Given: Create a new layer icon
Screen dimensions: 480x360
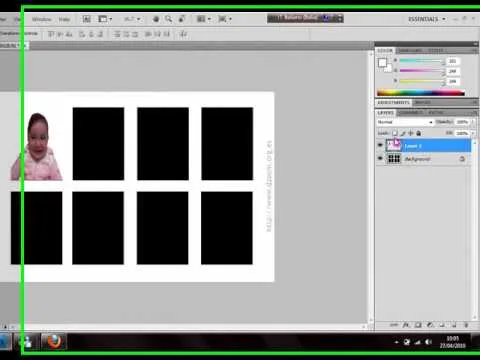Looking at the screenshot, I should click(x=454, y=325).
